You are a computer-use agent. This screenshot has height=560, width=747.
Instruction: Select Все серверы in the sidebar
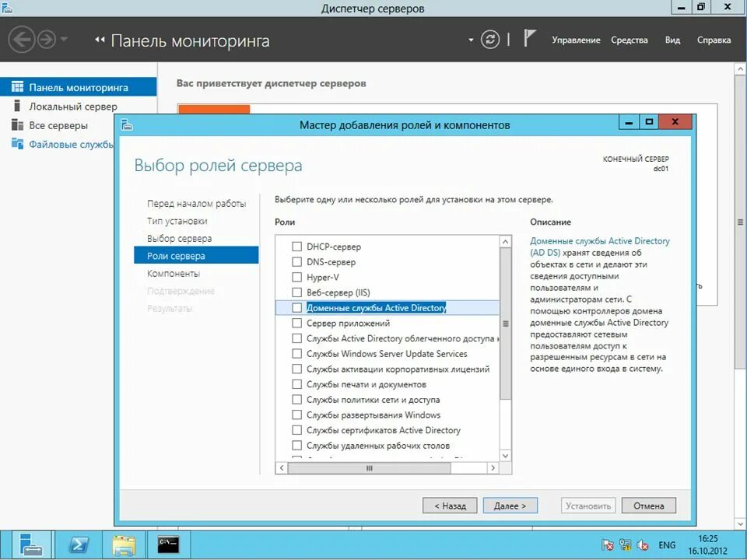coord(57,125)
